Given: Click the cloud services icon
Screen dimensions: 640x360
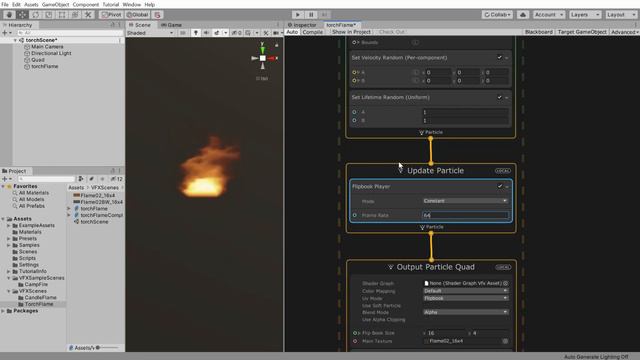Looking at the screenshot, I should click(522, 15).
